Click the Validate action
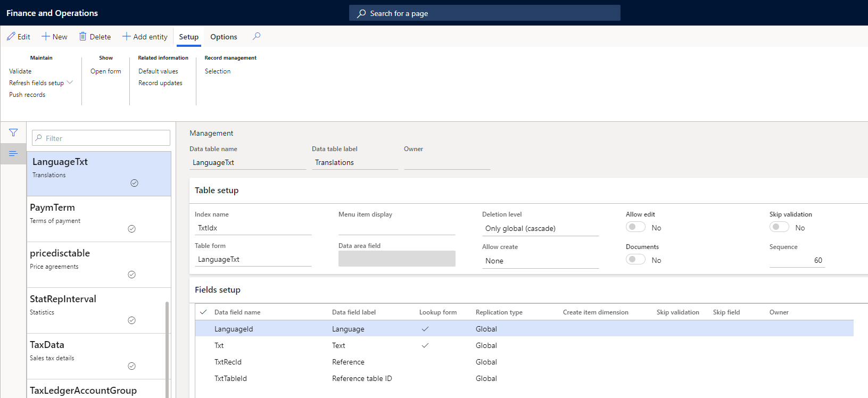The image size is (868, 398). 20,71
